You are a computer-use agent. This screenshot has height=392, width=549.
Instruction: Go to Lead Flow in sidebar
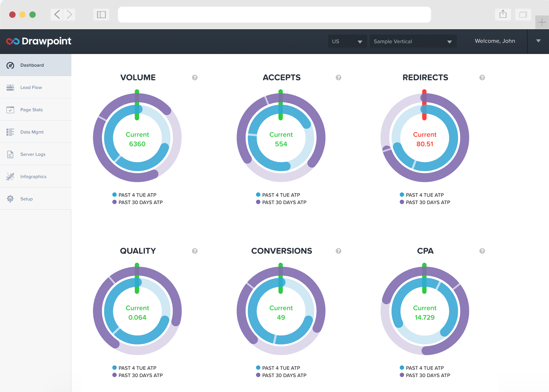pos(31,87)
